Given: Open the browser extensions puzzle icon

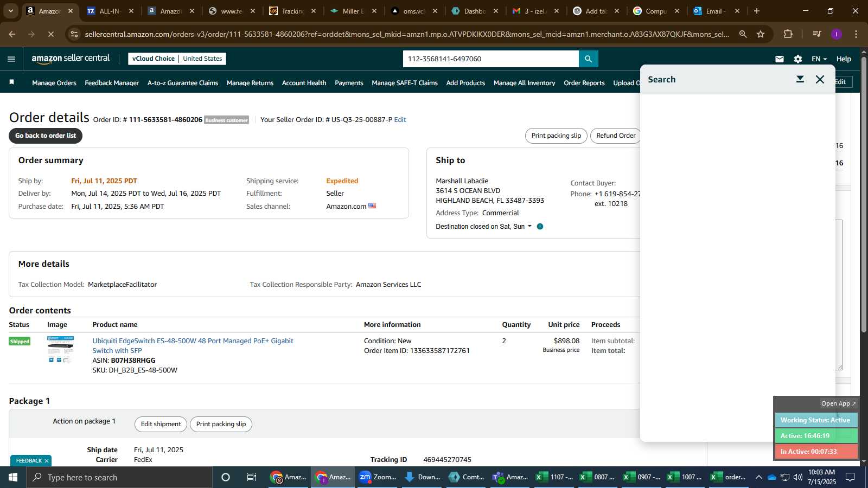Looking at the screenshot, I should pyautogui.click(x=788, y=34).
